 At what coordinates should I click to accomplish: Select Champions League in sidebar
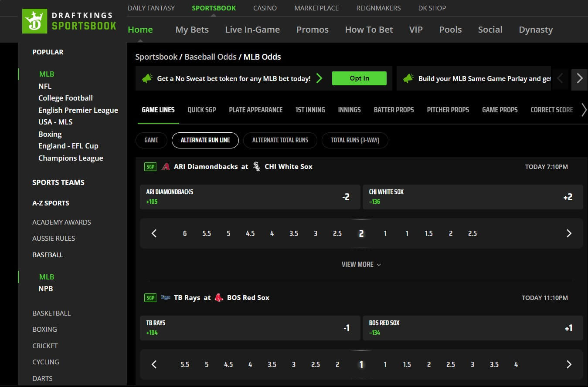point(71,158)
